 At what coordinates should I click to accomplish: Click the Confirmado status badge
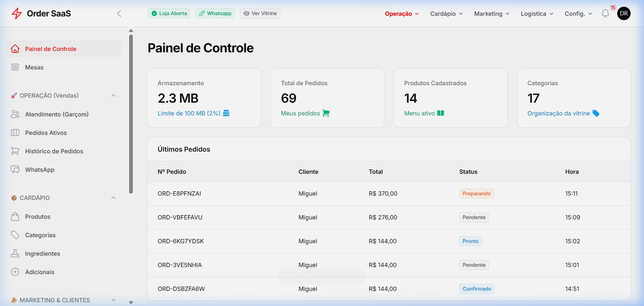477,289
